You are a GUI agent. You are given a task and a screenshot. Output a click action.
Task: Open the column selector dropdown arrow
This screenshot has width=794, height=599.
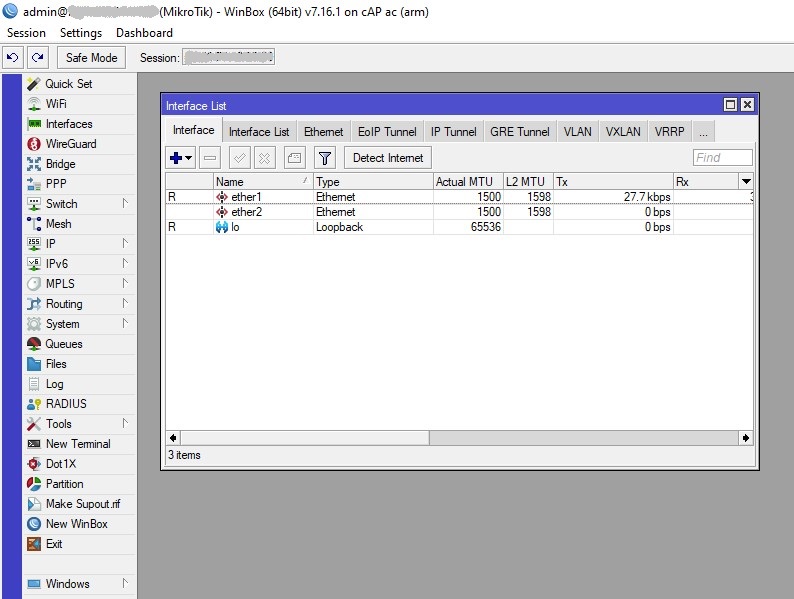click(746, 181)
